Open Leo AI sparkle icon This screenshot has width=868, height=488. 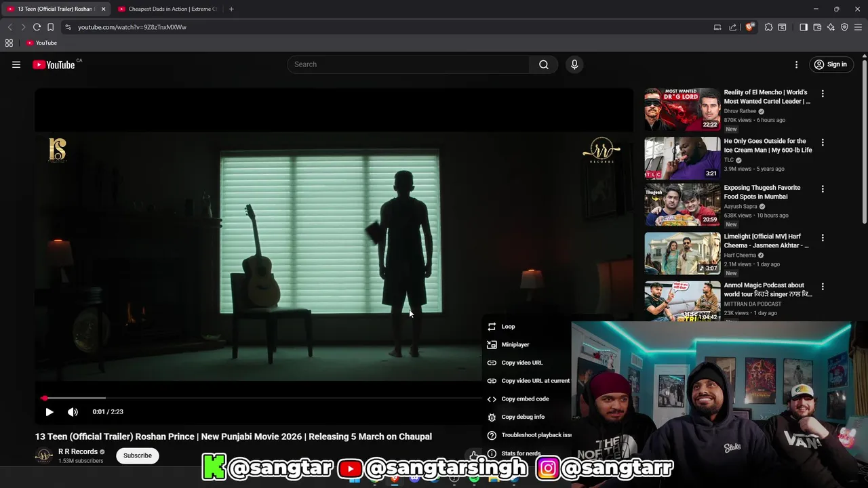click(x=831, y=27)
